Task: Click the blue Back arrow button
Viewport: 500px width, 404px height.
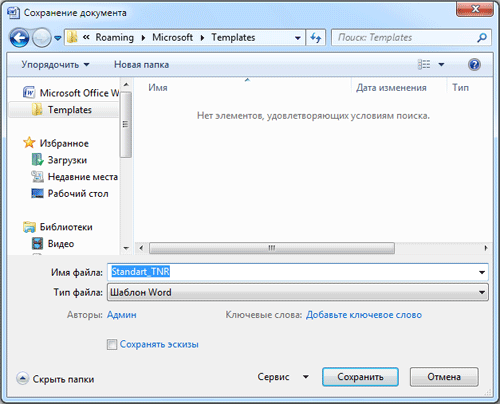Action: tap(19, 38)
